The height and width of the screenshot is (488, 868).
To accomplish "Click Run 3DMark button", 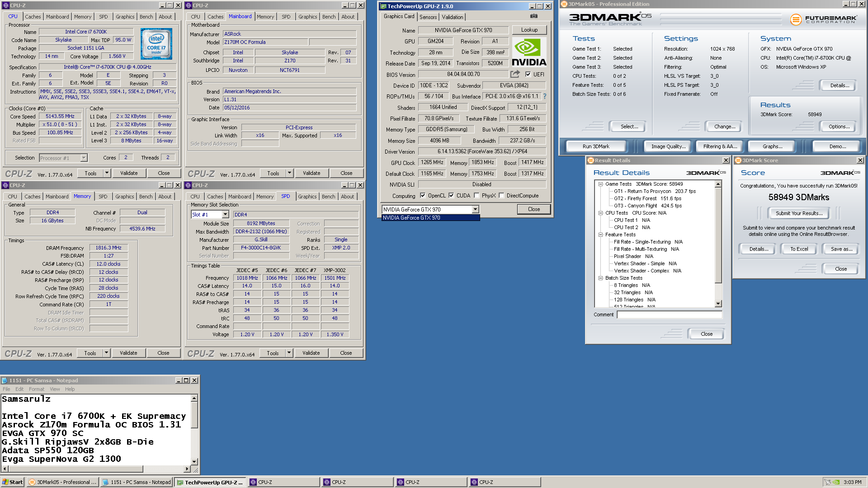I will 596,146.
